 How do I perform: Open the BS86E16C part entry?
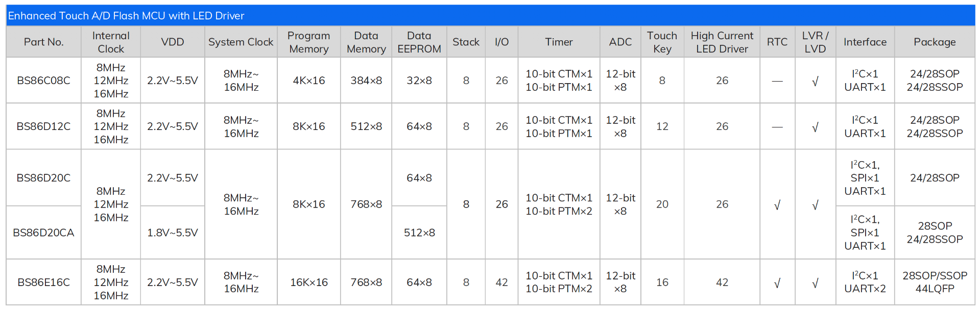[43, 282]
